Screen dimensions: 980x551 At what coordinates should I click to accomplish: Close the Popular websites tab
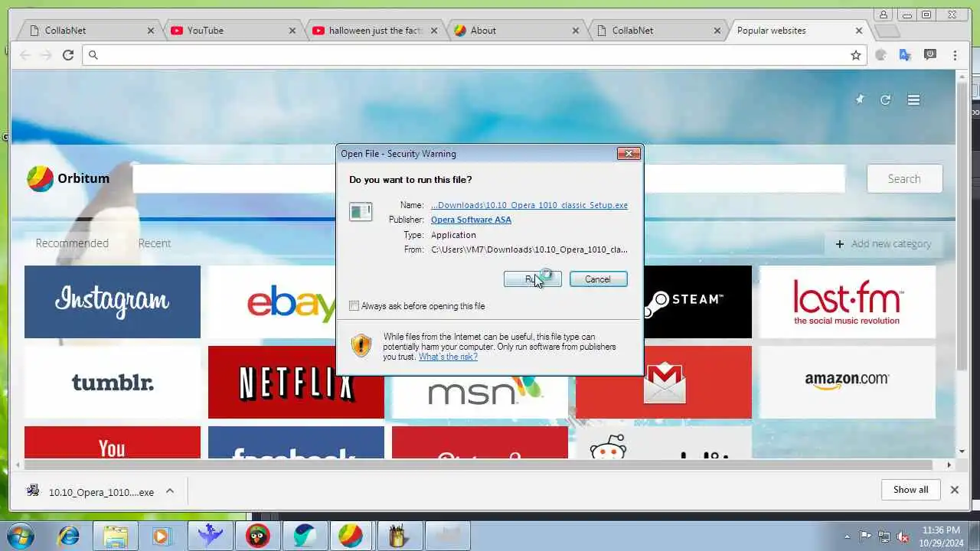(x=859, y=31)
